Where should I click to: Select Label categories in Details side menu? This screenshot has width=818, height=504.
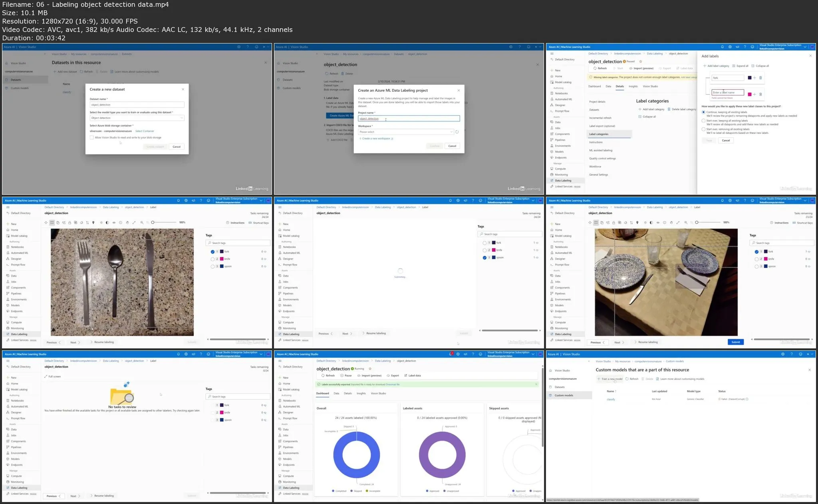pyautogui.click(x=609, y=134)
